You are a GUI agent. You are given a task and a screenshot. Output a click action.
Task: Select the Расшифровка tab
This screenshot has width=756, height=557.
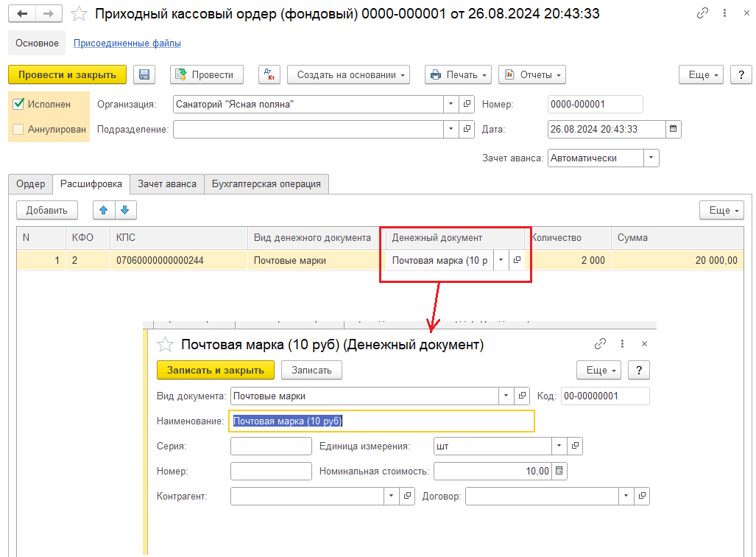tap(91, 184)
